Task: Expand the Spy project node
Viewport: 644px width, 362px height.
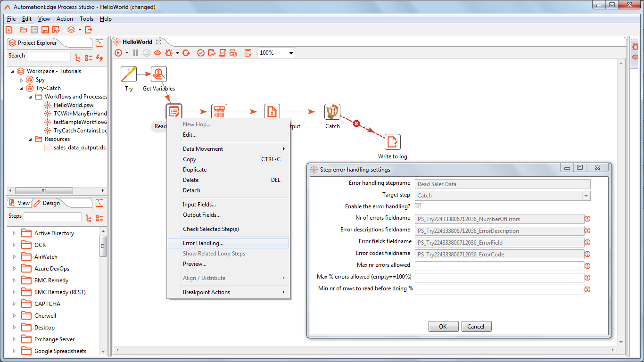Action: [x=21, y=80]
